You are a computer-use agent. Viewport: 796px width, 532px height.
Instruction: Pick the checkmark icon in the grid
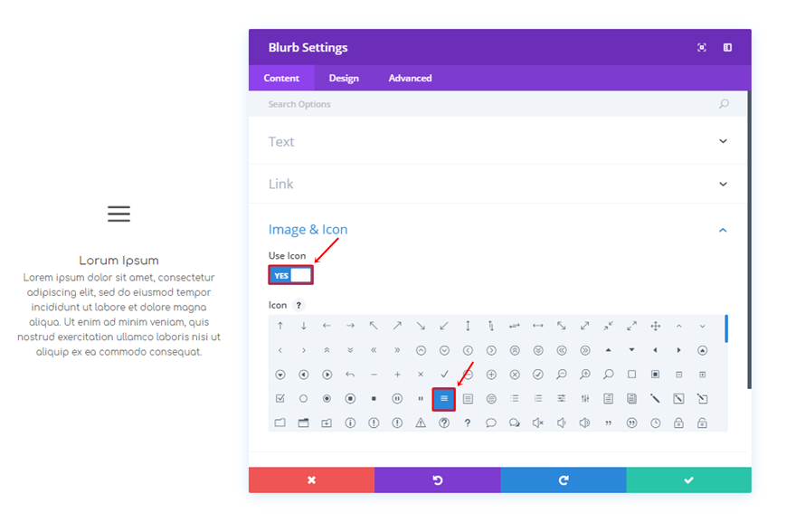tap(444, 375)
